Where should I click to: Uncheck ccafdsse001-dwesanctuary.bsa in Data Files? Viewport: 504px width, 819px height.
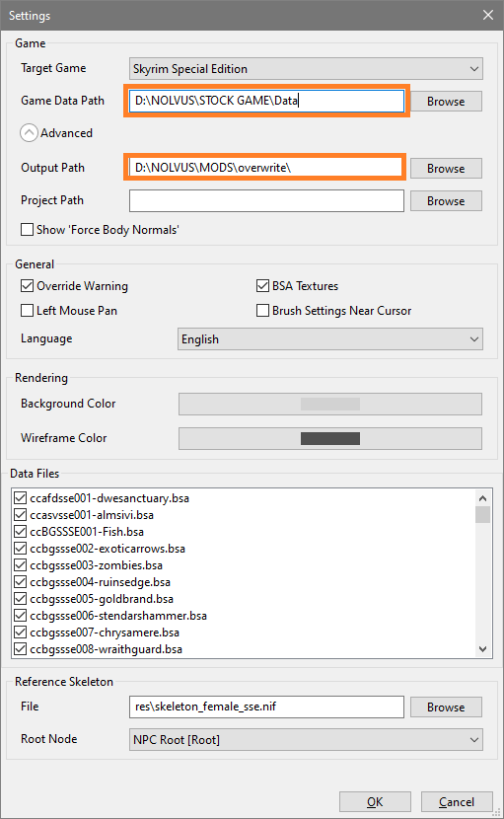(21, 497)
